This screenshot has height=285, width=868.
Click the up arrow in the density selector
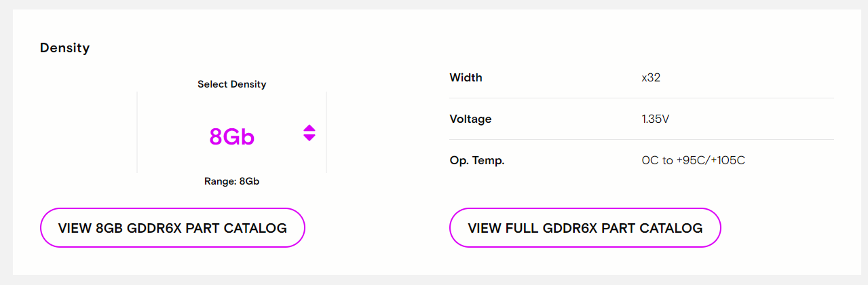click(309, 128)
